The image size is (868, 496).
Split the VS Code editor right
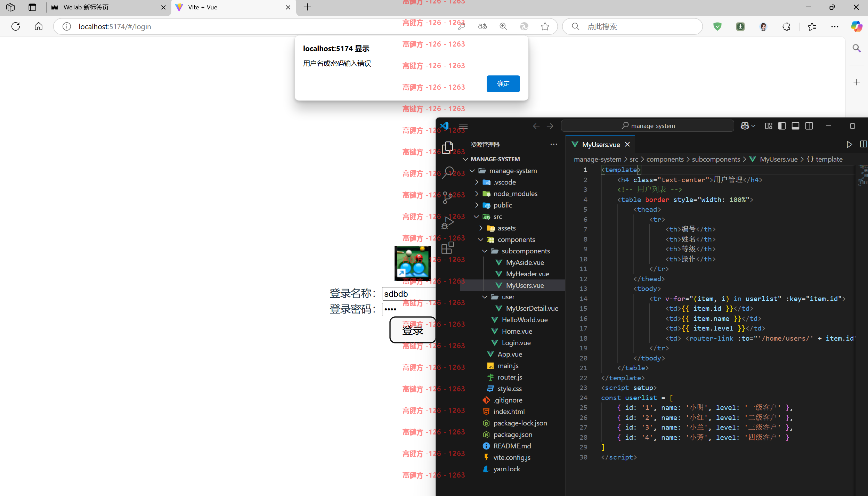tap(863, 144)
